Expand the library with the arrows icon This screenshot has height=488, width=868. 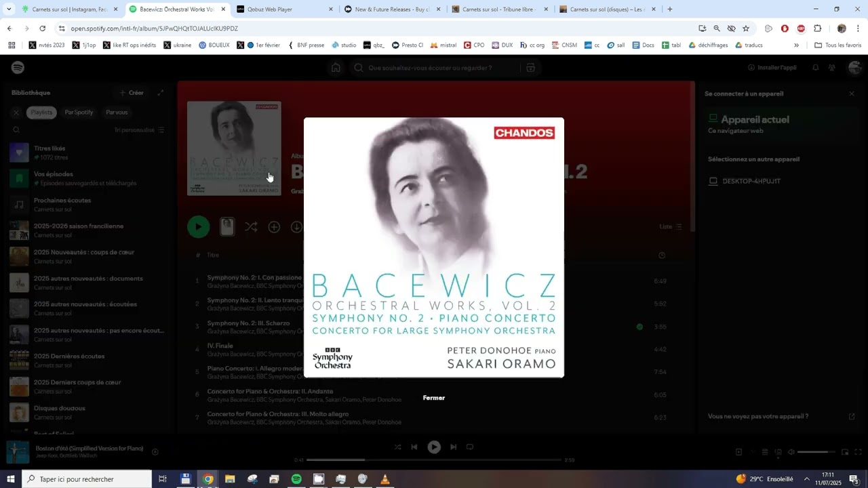(161, 93)
